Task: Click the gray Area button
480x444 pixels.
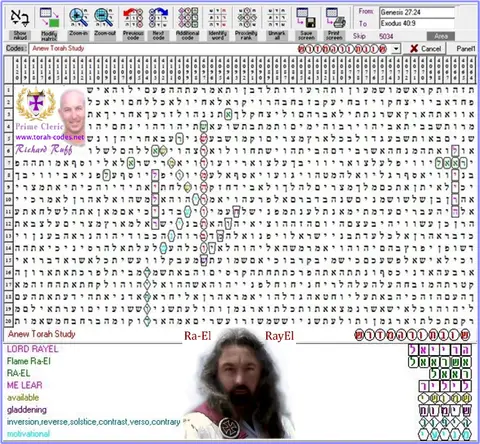Action: point(441,36)
